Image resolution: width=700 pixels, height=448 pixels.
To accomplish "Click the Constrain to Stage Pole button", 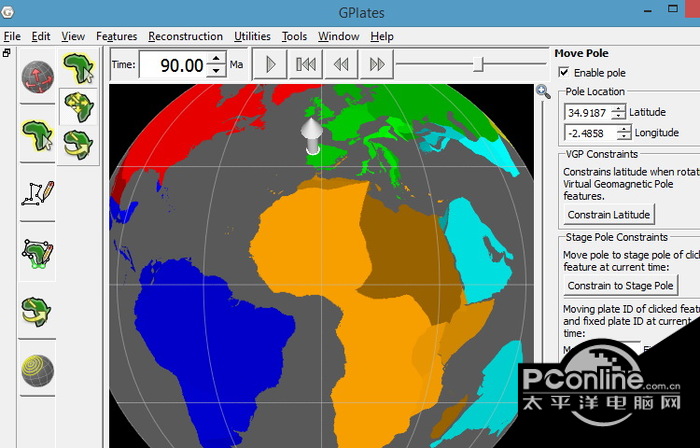I will (x=621, y=286).
